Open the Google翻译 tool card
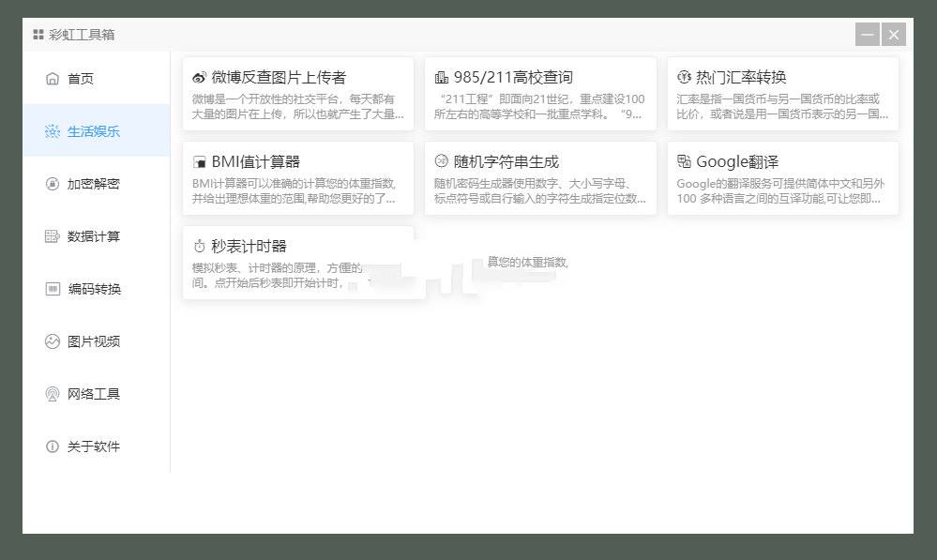937x560 pixels. click(784, 178)
